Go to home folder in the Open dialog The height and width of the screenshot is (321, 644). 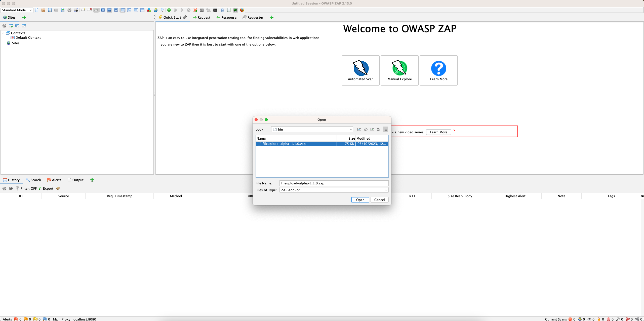pos(366,129)
